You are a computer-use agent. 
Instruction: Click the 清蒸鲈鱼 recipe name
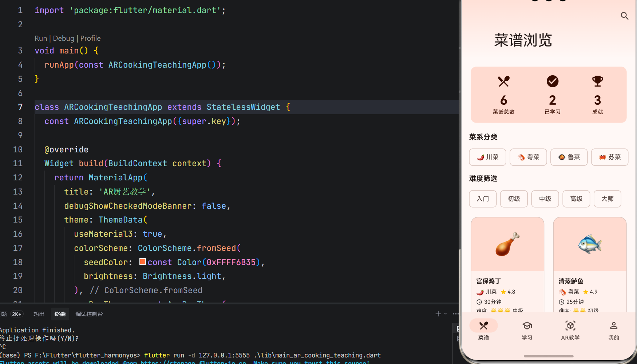(x=571, y=281)
